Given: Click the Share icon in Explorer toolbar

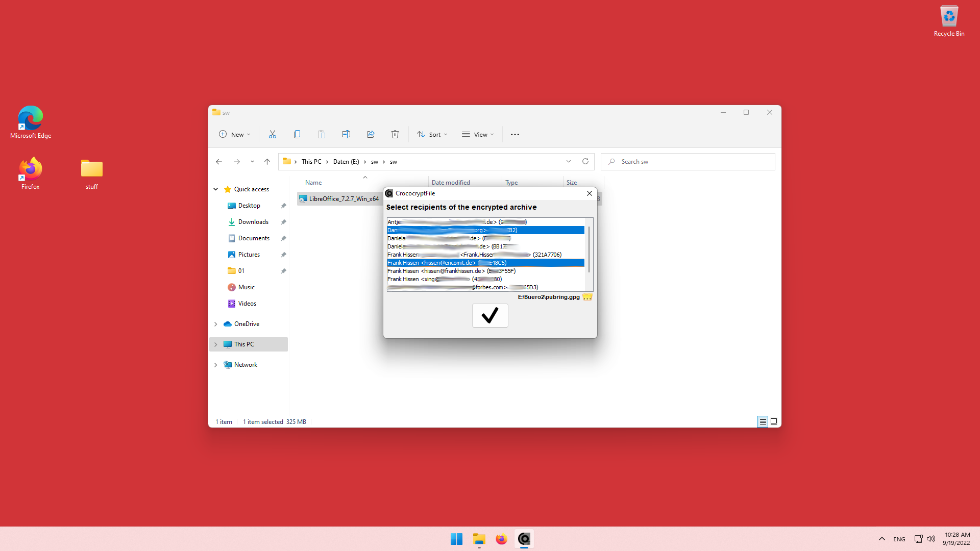Looking at the screenshot, I should tap(371, 134).
